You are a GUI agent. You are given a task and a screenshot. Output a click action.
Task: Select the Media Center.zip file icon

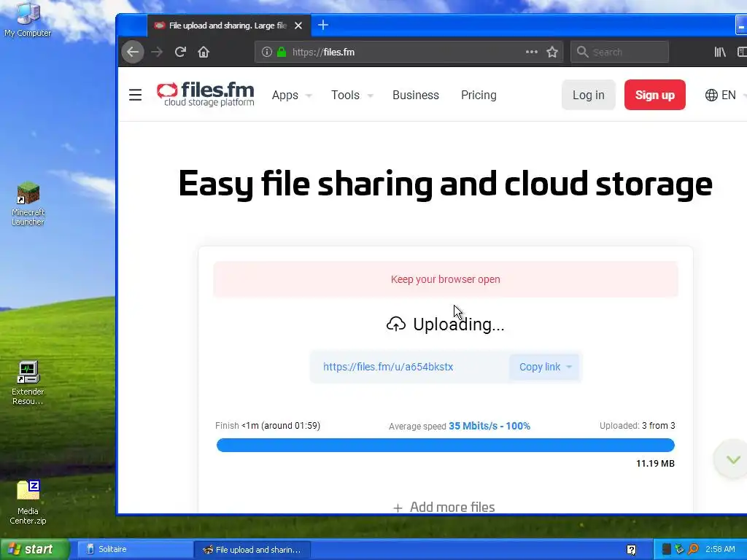(28, 502)
